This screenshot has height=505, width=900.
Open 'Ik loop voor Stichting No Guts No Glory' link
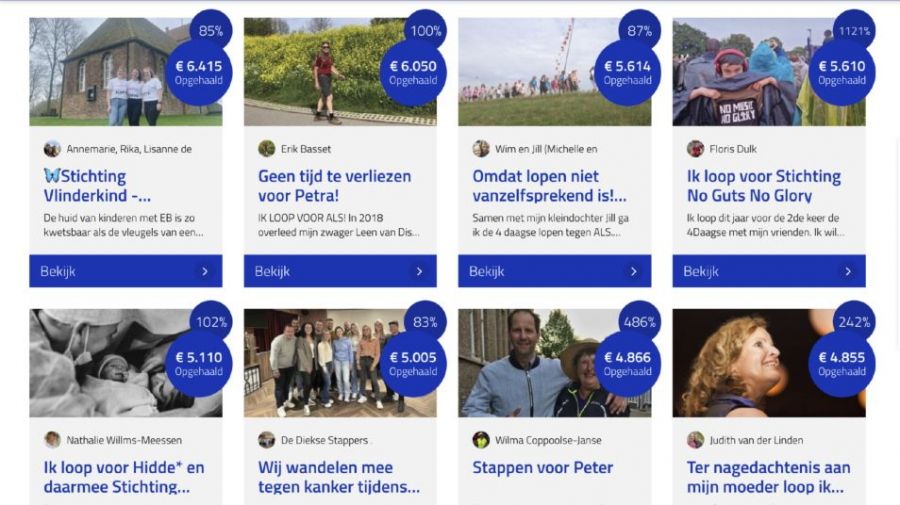point(764,185)
